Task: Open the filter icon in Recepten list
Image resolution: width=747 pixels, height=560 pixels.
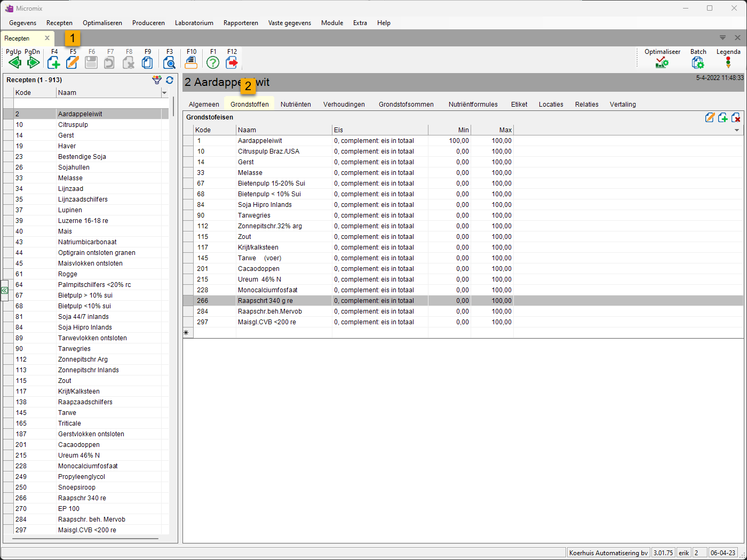Action: [157, 80]
